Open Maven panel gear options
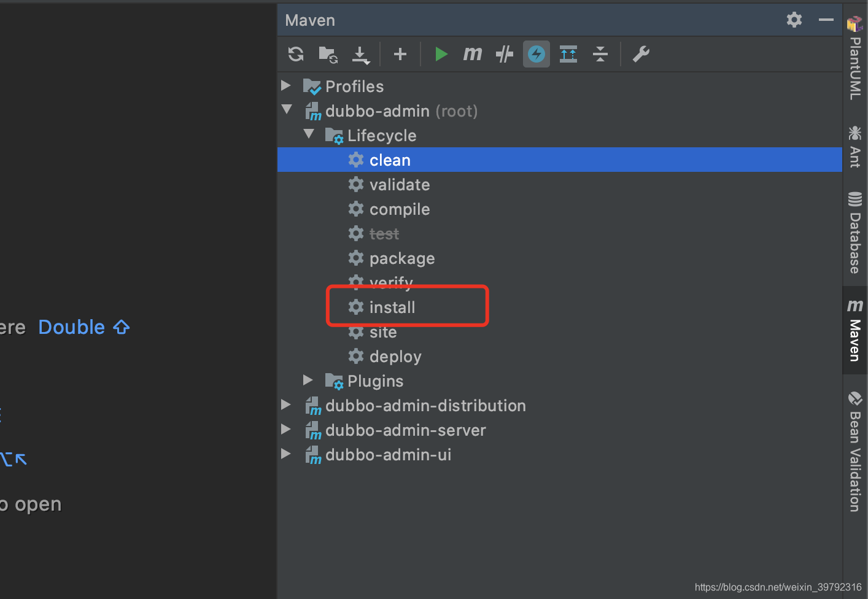Image resolution: width=868 pixels, height=599 pixels. point(794,20)
